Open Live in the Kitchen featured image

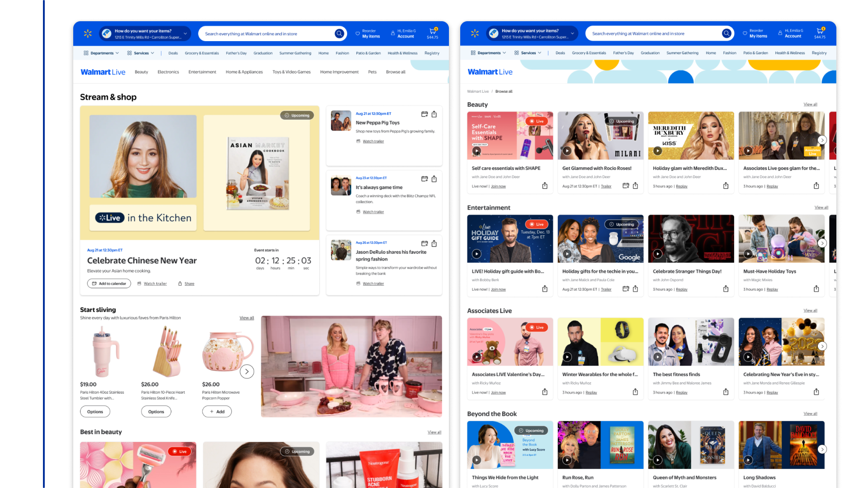point(200,173)
